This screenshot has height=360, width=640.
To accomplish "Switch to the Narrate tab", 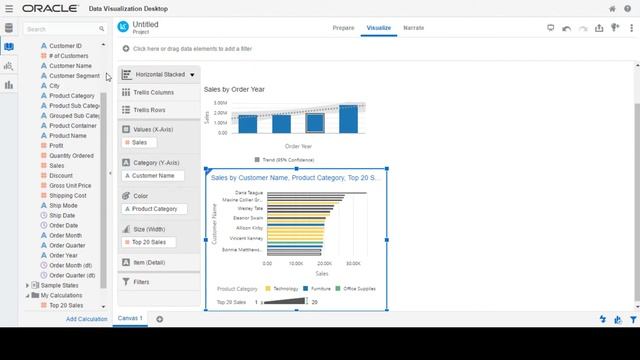I will click(413, 28).
